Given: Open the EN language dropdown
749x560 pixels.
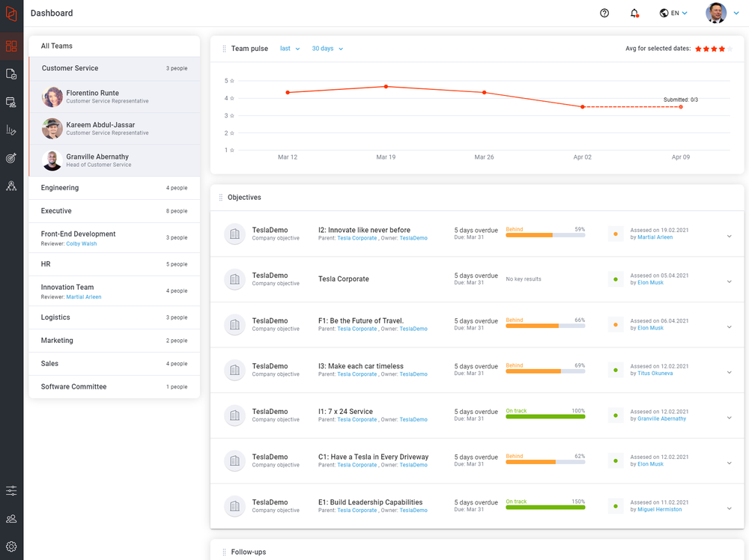Looking at the screenshot, I should tap(673, 13).
